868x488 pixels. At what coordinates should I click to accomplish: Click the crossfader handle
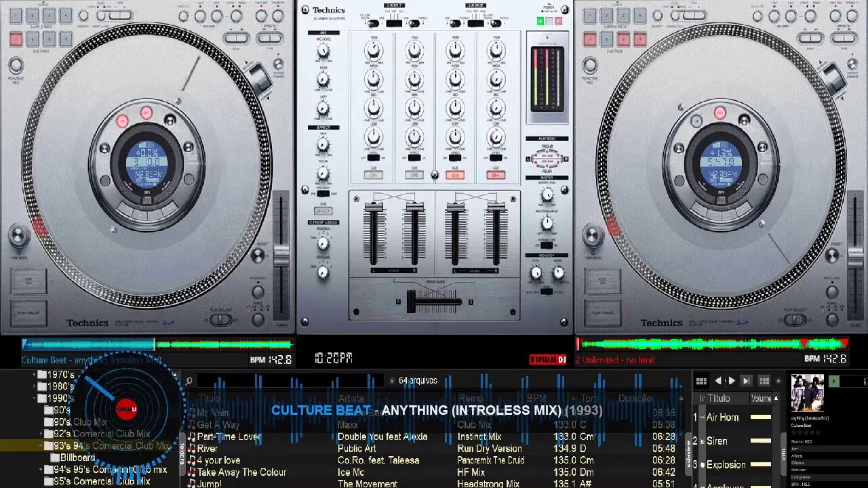[412, 302]
